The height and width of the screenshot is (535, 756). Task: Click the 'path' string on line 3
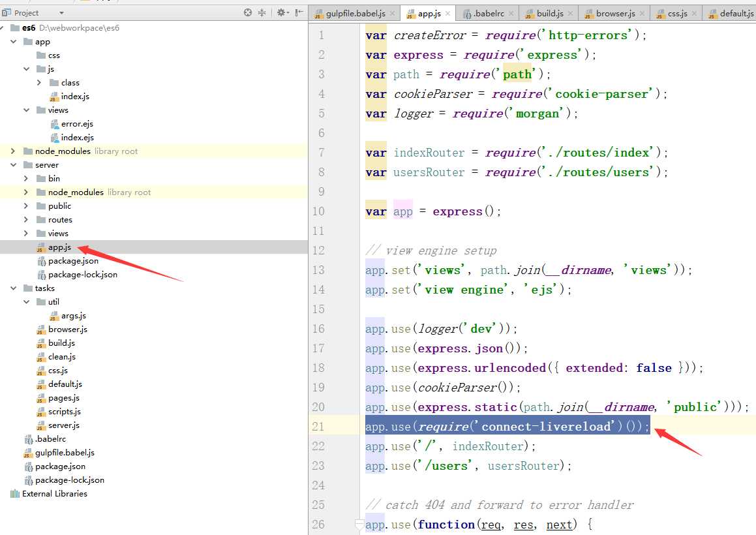517,74
